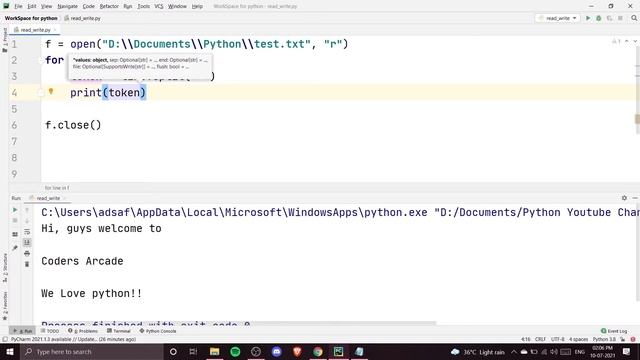Change UTF-8 file encoding in status bar
Image resolution: width=640 pixels, height=360 pixels.
(557, 339)
